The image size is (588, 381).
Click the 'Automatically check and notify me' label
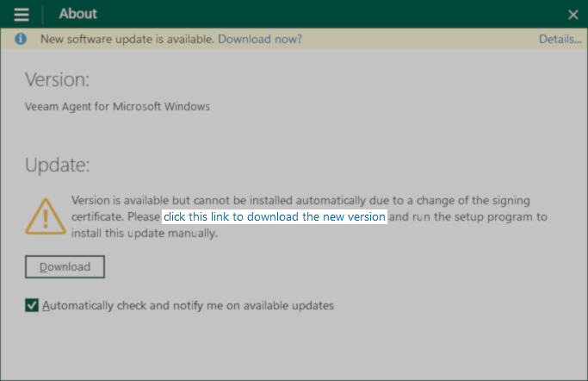(188, 305)
